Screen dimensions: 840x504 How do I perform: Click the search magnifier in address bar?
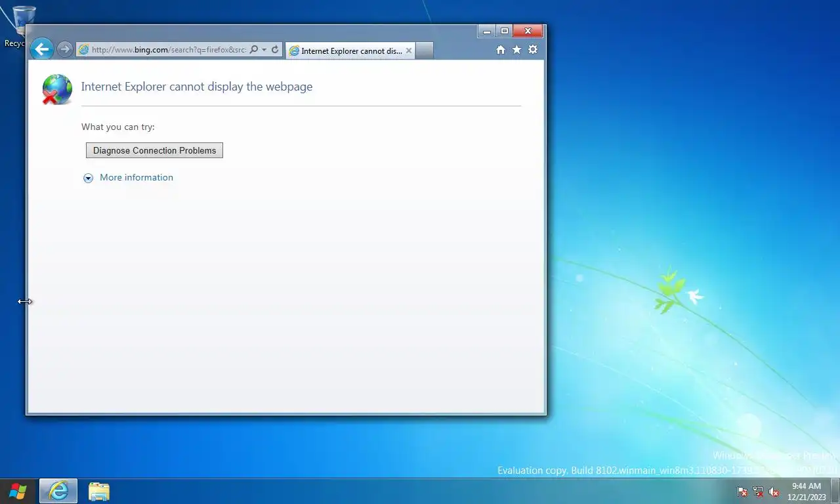pyautogui.click(x=254, y=50)
